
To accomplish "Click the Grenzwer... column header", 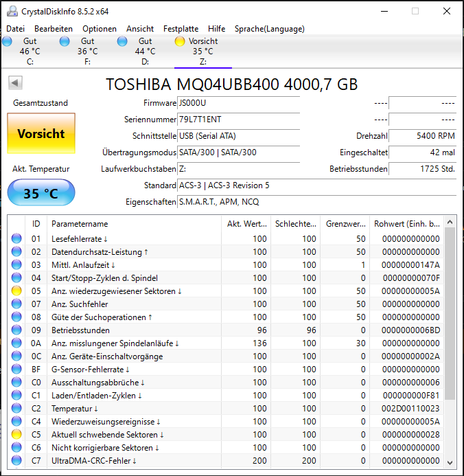I will point(345,224).
